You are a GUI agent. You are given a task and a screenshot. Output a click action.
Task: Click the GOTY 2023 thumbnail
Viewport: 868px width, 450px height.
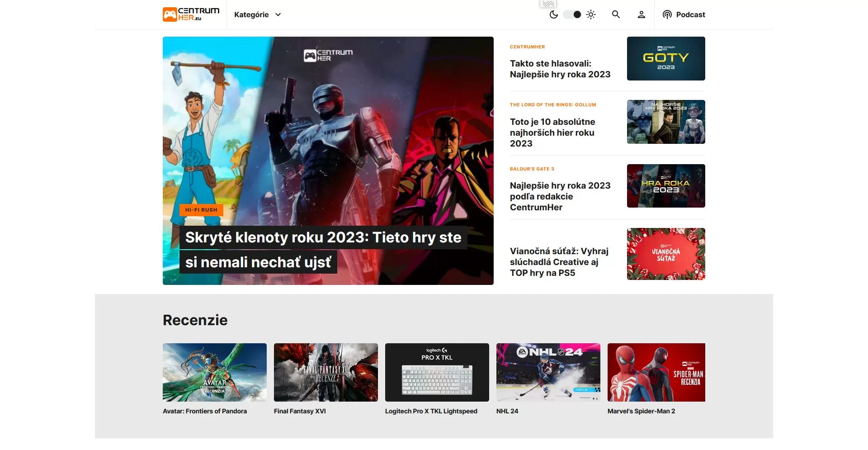665,58
